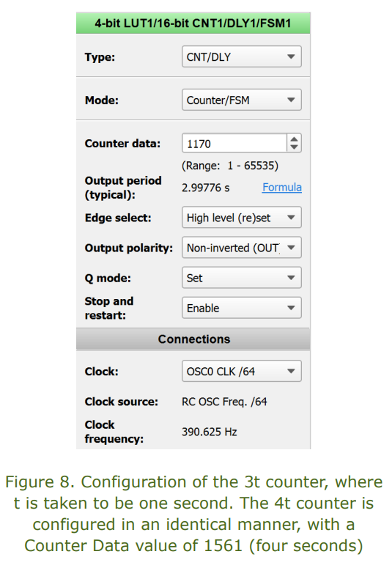Click the Q mode label
Viewport: 392px width, 568px height.
108,279
